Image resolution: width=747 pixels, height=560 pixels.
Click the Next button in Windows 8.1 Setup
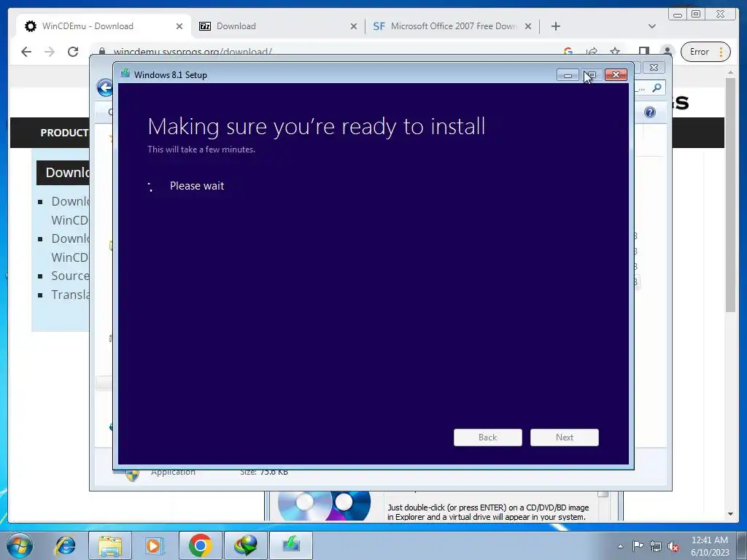pyautogui.click(x=565, y=437)
